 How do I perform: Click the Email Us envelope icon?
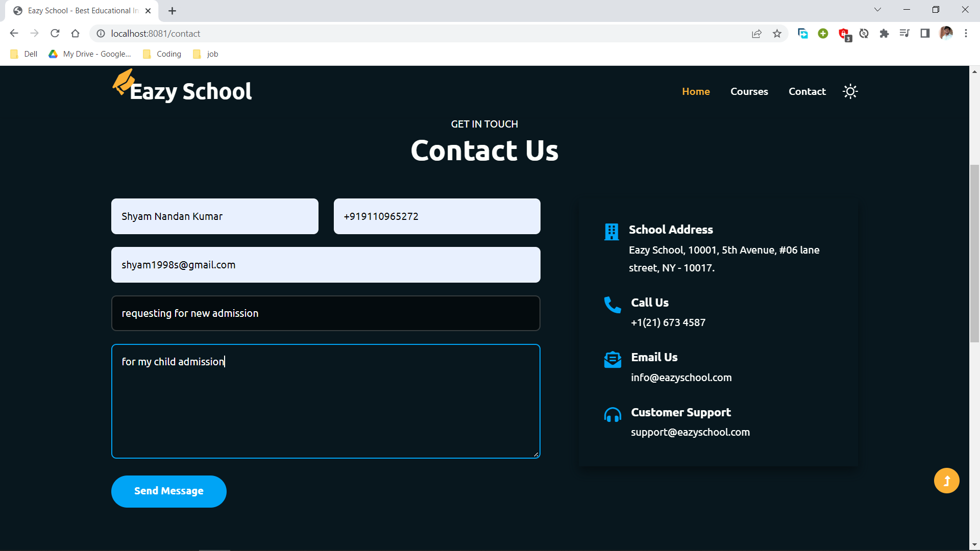point(612,360)
